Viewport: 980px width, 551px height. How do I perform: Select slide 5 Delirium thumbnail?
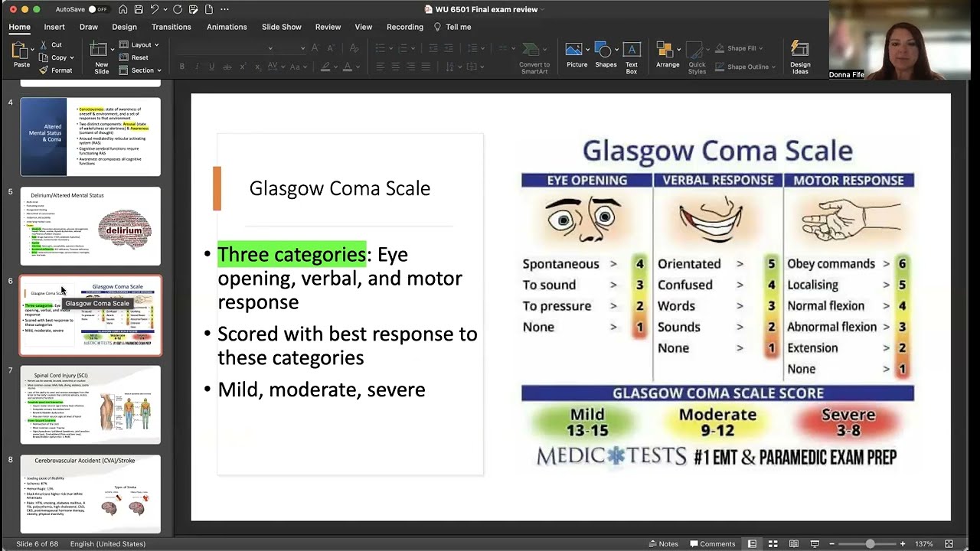click(90, 226)
